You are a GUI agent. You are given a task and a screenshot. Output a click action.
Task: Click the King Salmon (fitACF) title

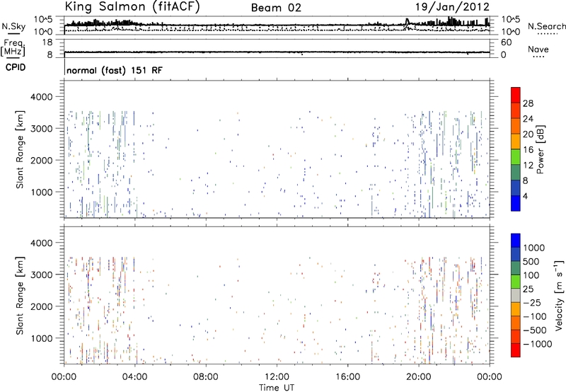pyautogui.click(x=132, y=6)
